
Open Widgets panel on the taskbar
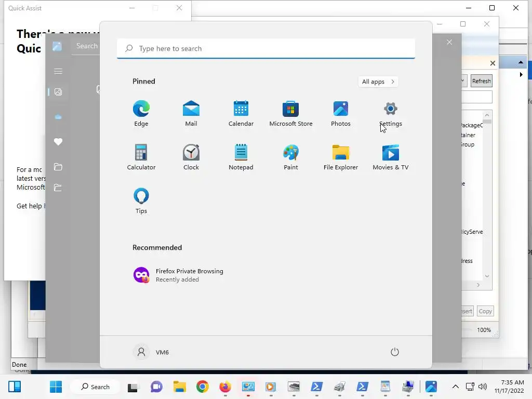tap(15, 387)
